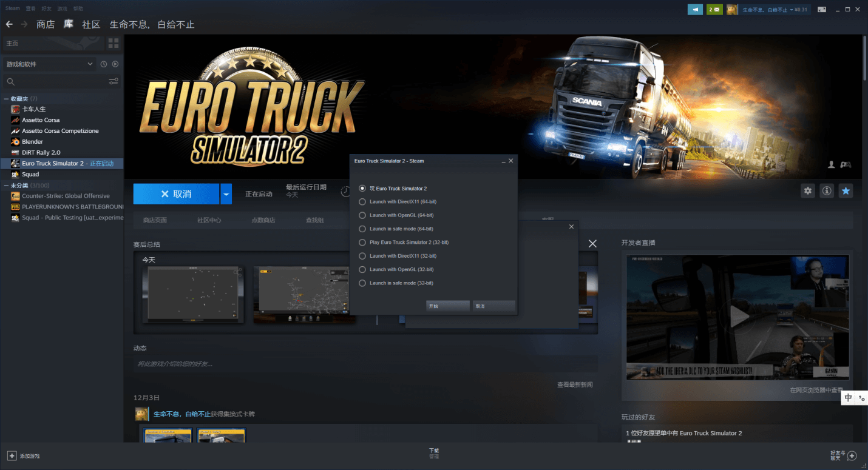This screenshot has width=868, height=470.
Task: Click the playtime clock icon beside last played
Action: coord(345,191)
